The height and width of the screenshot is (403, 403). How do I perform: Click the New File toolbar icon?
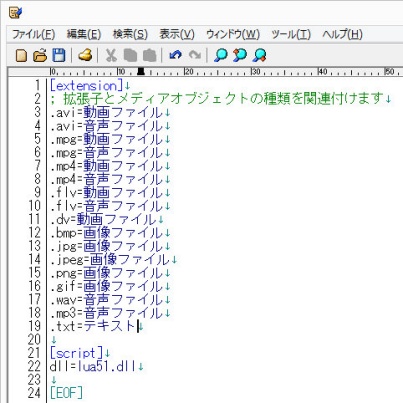pos(21,55)
